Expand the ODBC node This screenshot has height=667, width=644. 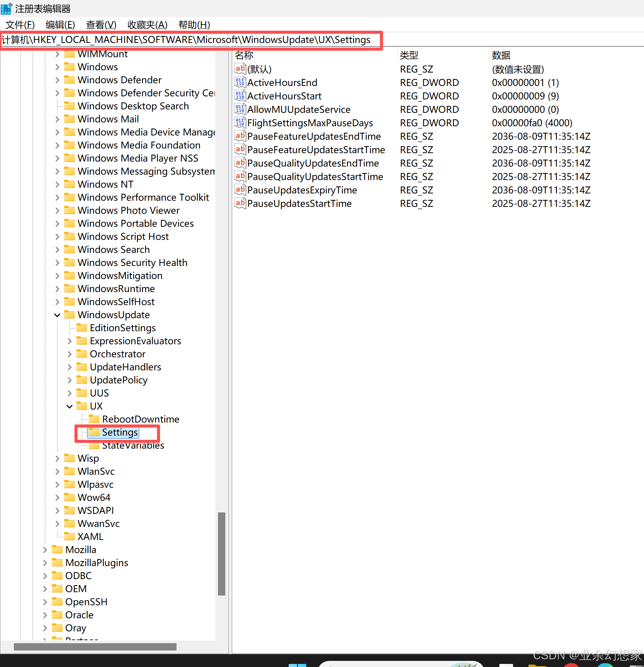(x=45, y=576)
